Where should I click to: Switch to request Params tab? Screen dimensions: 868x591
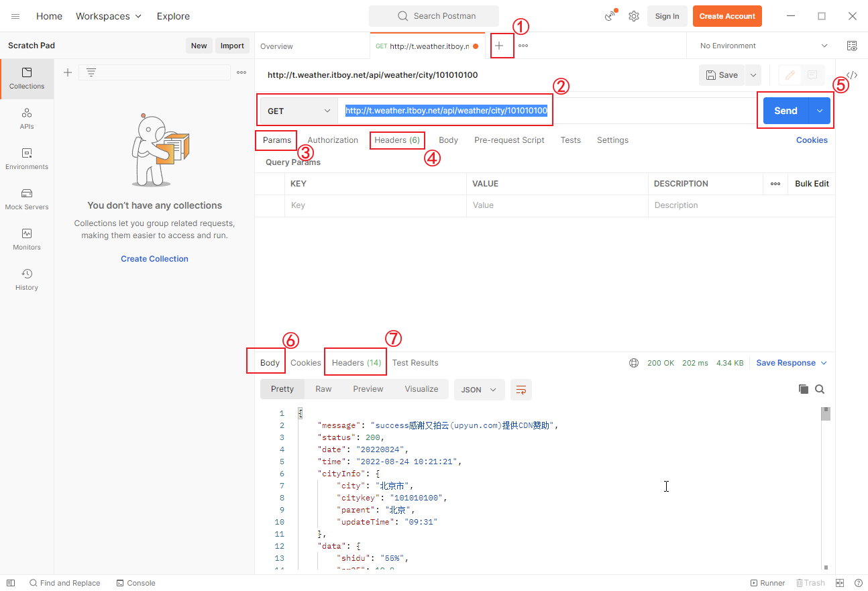click(x=277, y=140)
